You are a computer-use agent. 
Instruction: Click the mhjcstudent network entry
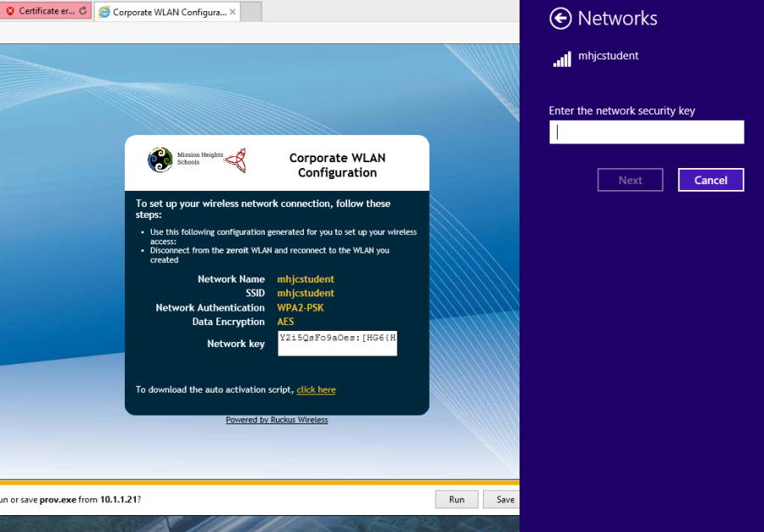608,56
